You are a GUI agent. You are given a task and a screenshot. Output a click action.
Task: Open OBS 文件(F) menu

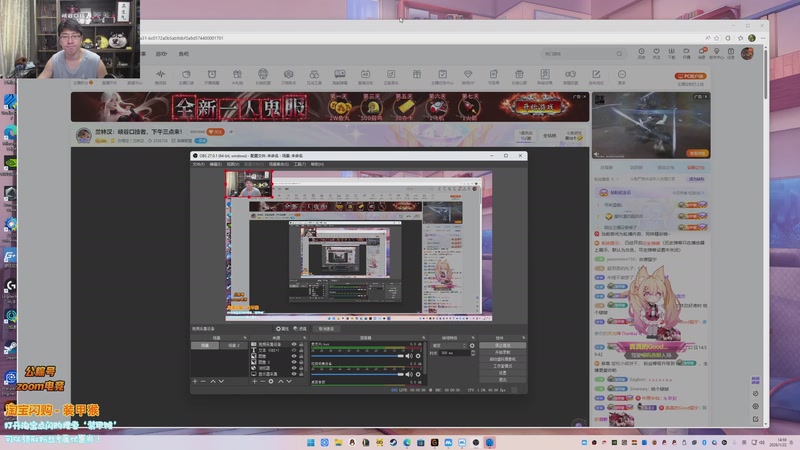pos(198,164)
